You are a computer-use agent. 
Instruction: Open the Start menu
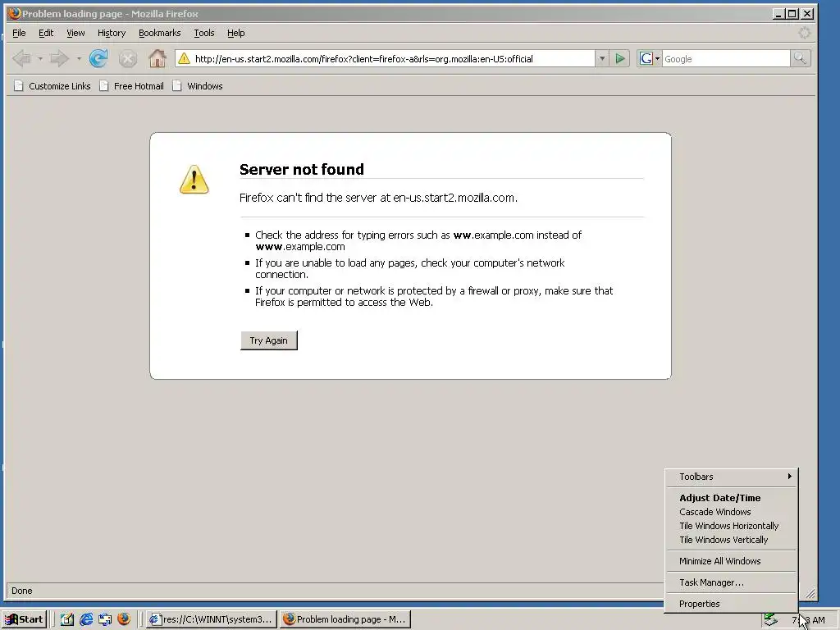pos(25,619)
